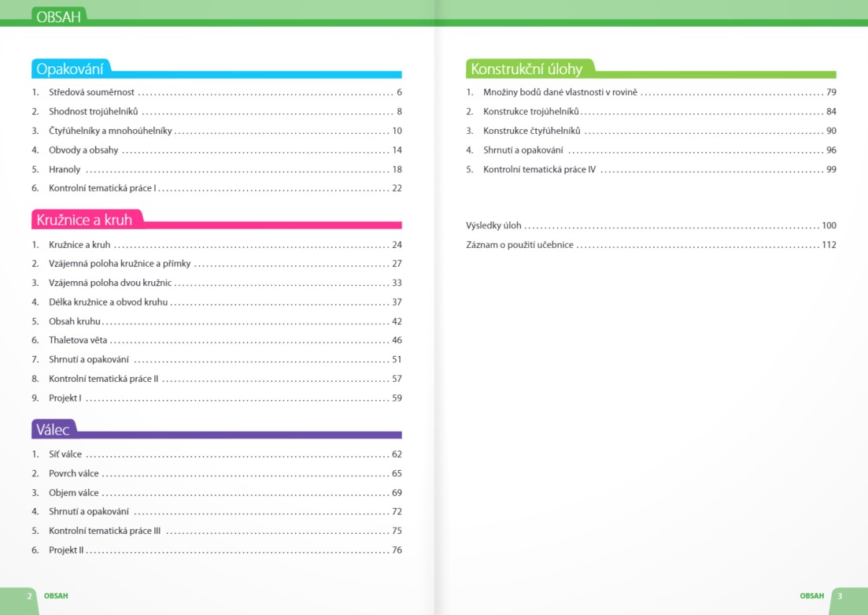The width and height of the screenshot is (868, 615).
Task: Open 'Vzájemná poloha kružnice a přímky'
Action: 120,264
